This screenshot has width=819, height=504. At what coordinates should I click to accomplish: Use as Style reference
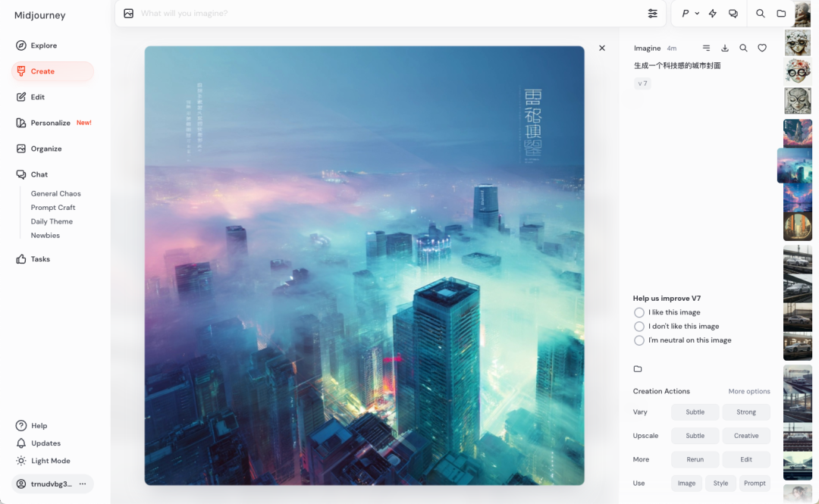(x=720, y=483)
